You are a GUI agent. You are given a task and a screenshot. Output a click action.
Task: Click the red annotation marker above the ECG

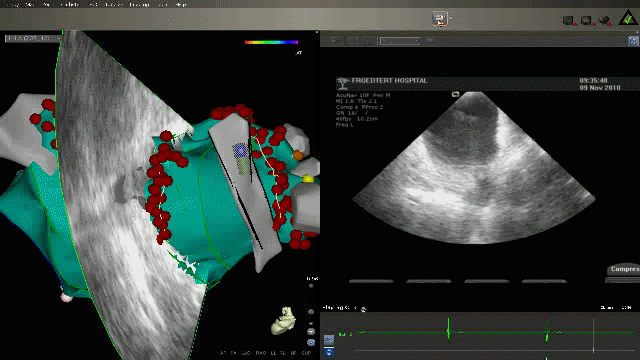547,317
